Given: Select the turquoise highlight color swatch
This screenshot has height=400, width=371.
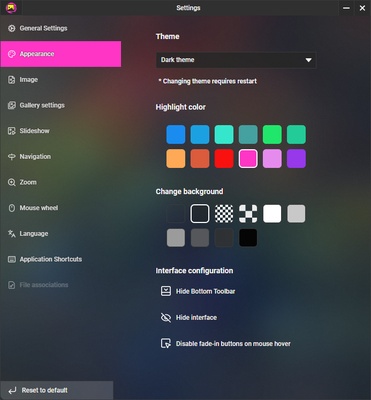Looking at the screenshot, I should (224, 134).
